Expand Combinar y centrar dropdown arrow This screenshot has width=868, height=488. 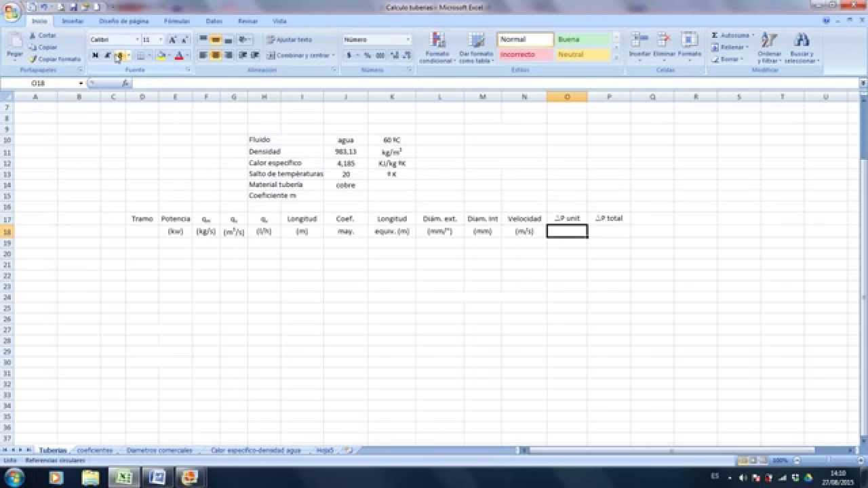333,56
